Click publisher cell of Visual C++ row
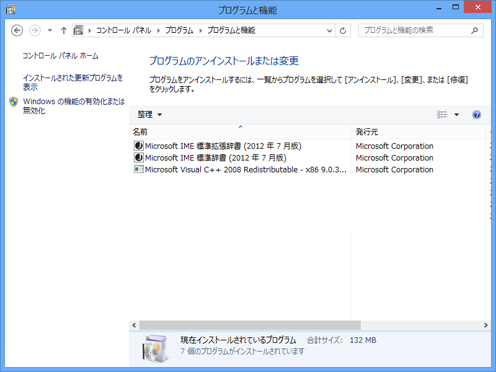 [x=394, y=170]
